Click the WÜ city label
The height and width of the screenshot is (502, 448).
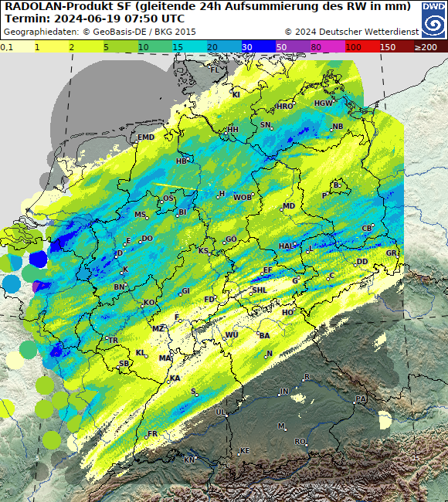[x=232, y=335]
